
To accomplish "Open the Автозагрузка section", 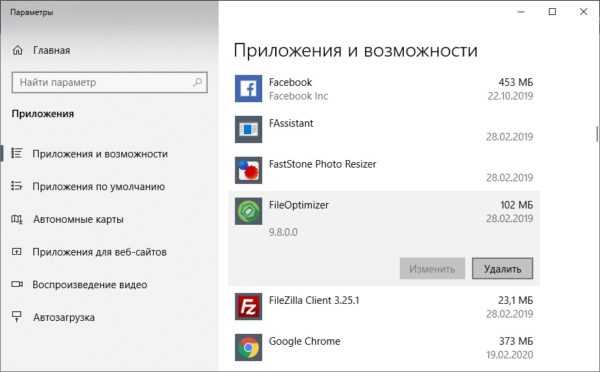I will click(x=64, y=317).
